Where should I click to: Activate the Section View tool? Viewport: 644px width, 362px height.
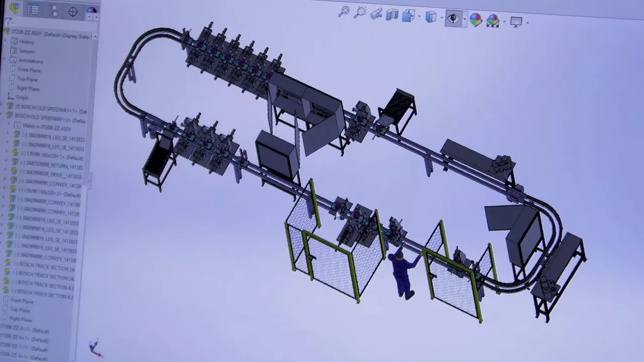(392, 15)
